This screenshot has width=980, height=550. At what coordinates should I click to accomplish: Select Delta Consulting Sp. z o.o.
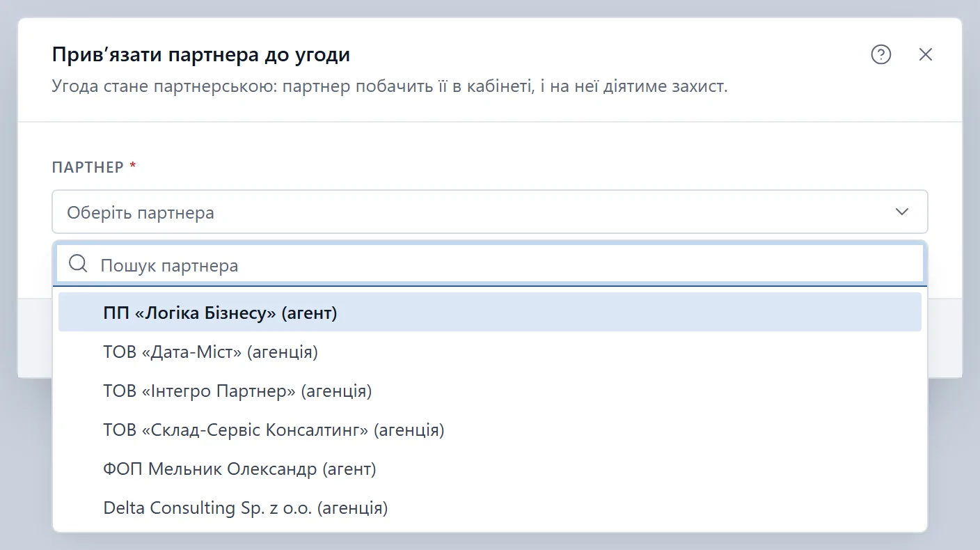[490, 508]
